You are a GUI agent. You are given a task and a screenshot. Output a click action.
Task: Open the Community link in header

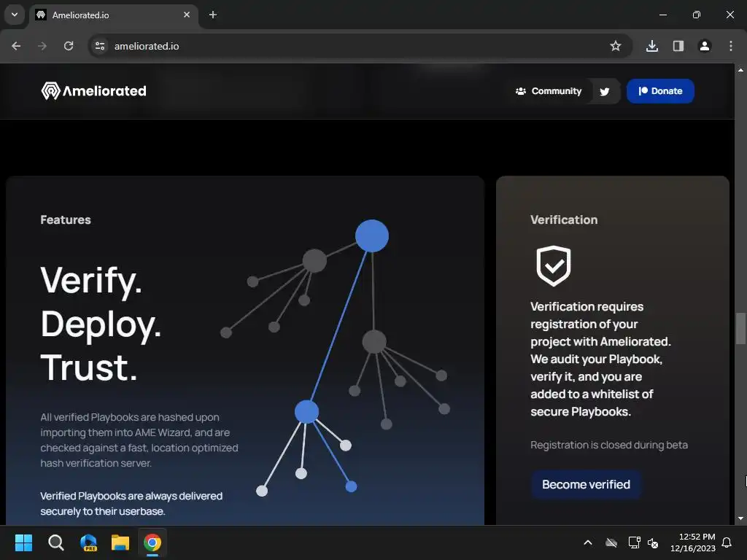(549, 91)
